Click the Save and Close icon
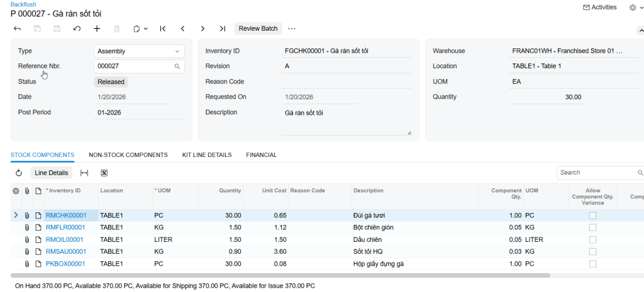The width and height of the screenshot is (644, 292). [37, 29]
